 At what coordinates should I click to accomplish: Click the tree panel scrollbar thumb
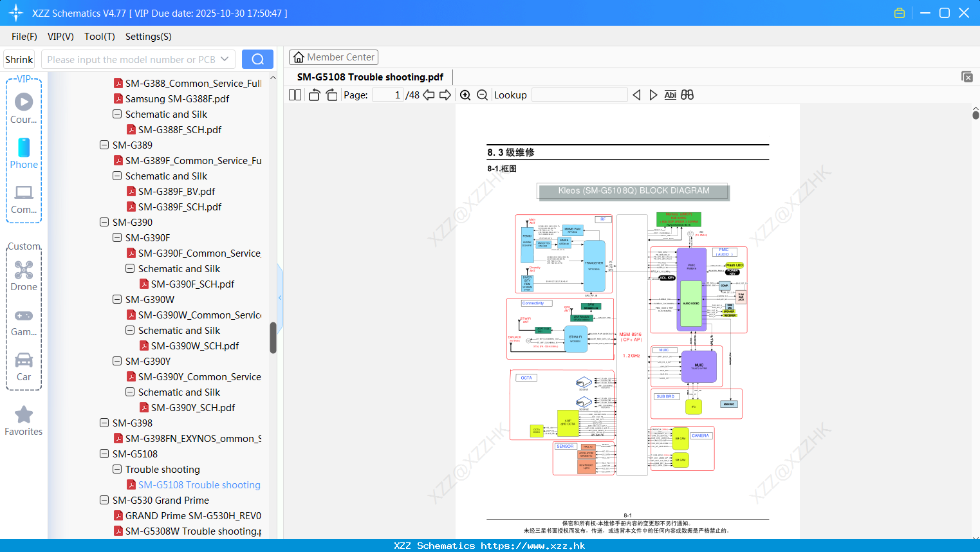click(273, 338)
